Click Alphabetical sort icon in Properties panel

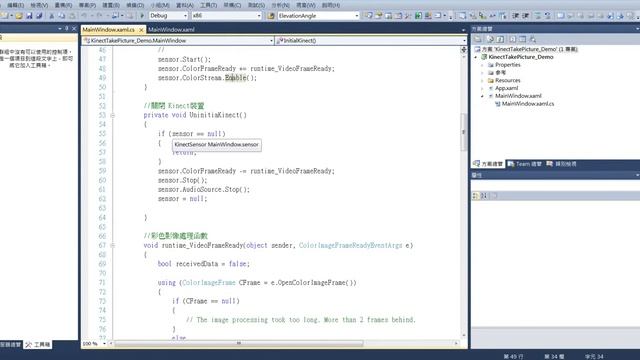(x=484, y=196)
